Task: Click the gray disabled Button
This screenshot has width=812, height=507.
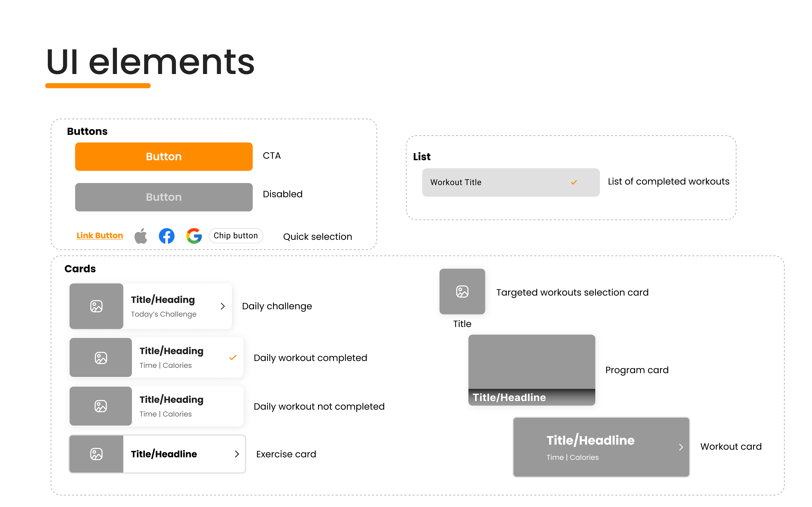Action: pyautogui.click(x=164, y=197)
